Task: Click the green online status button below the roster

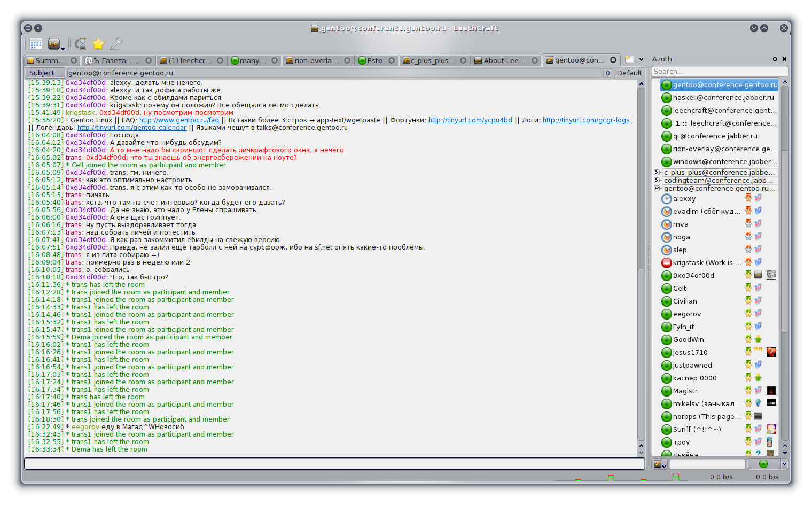Action: coord(763,464)
